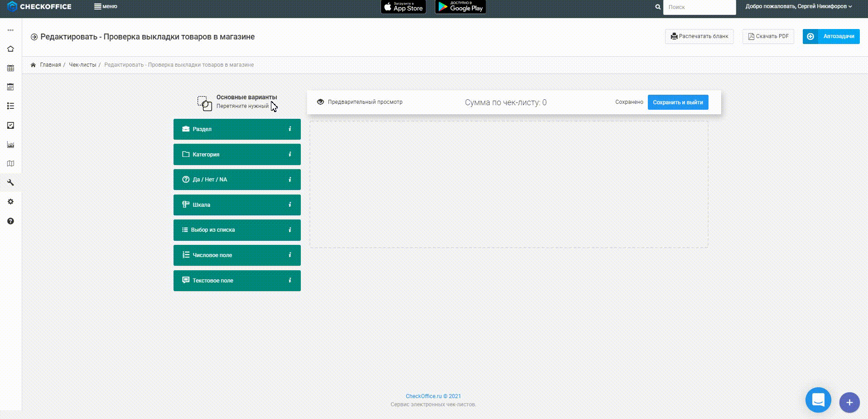Screen dimensions: 868x419
Task: Click the question mark help icon
Action: pos(10,221)
